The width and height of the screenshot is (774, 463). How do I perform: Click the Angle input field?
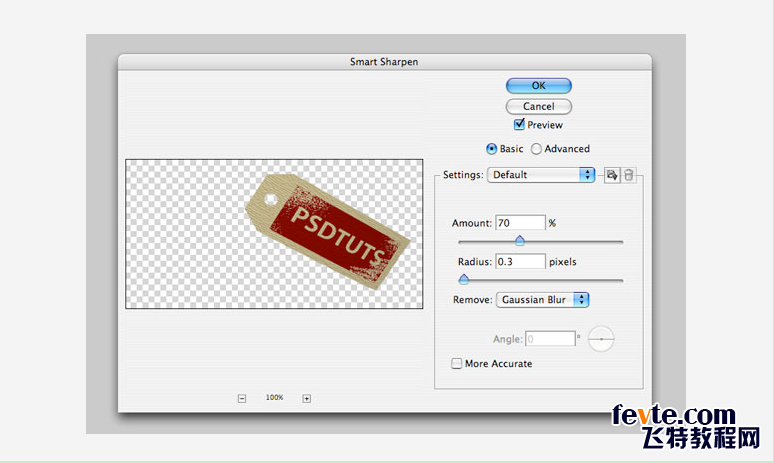[550, 339]
